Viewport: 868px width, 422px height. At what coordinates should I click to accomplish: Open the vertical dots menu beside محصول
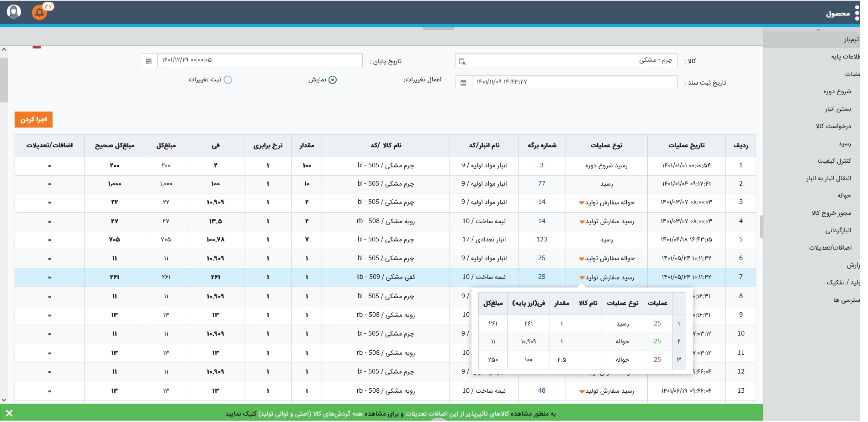tap(857, 13)
